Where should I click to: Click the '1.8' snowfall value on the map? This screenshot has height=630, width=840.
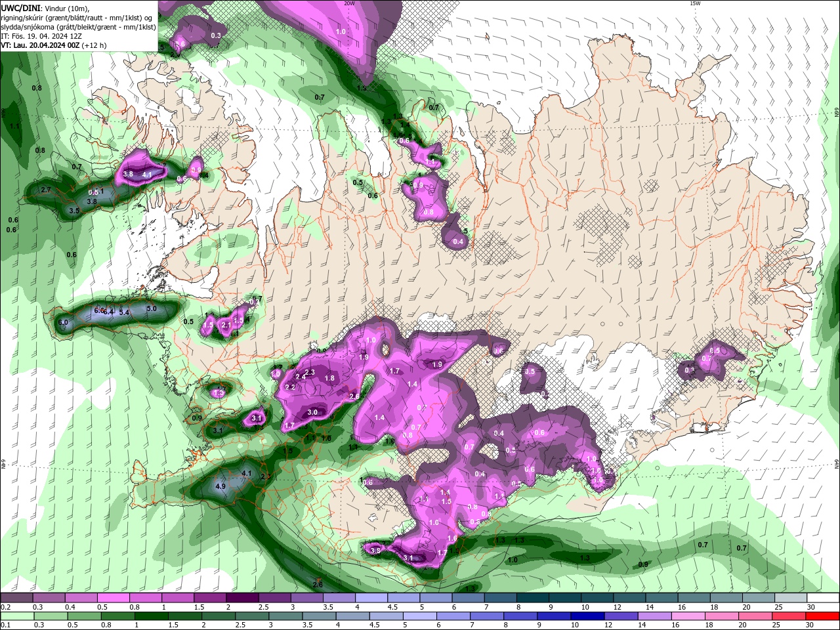[330, 378]
